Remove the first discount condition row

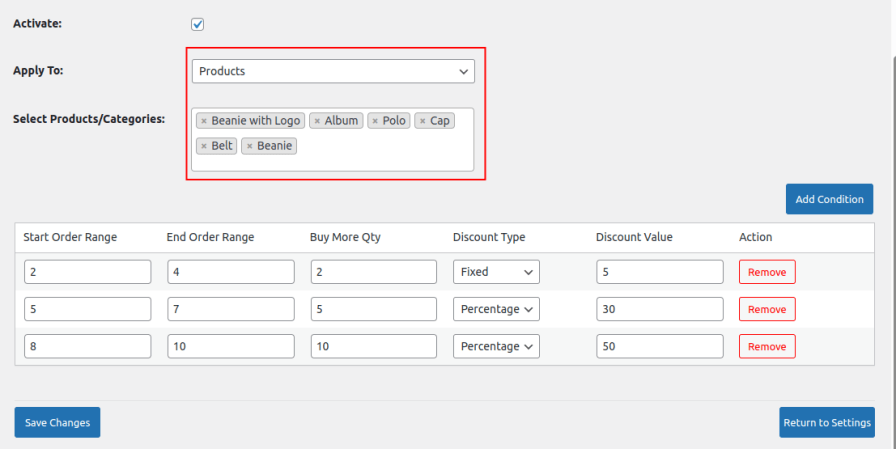pyautogui.click(x=767, y=272)
